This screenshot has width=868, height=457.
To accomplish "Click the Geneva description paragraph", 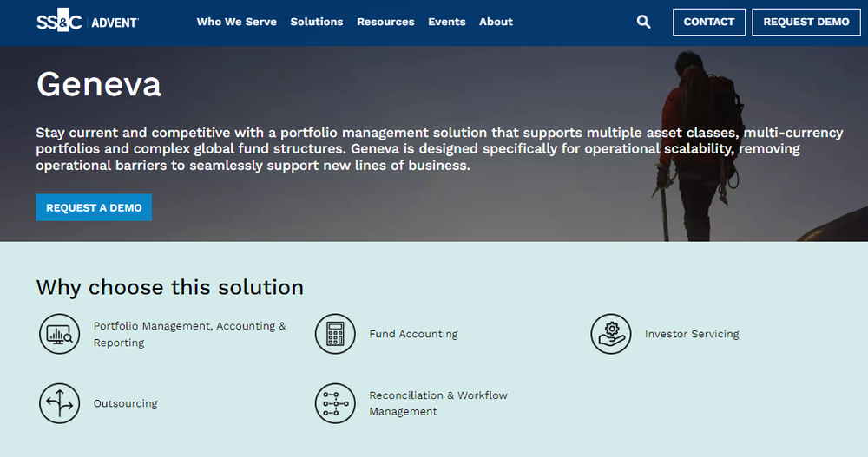I will pos(439,149).
